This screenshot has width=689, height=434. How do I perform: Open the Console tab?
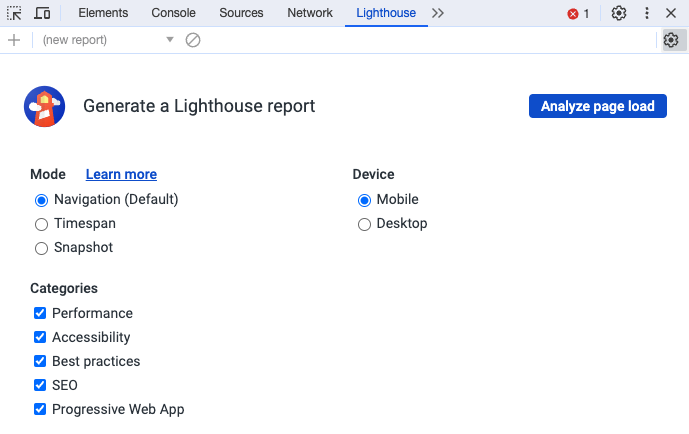tap(173, 13)
